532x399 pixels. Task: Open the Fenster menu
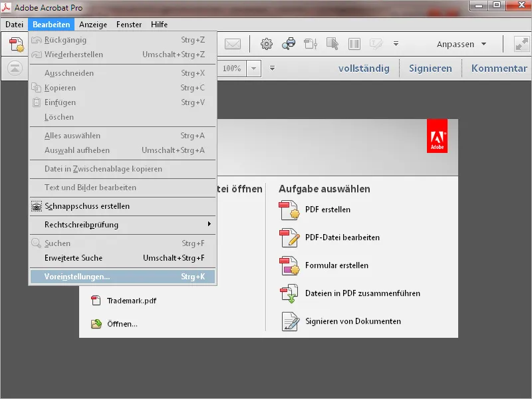pos(129,25)
